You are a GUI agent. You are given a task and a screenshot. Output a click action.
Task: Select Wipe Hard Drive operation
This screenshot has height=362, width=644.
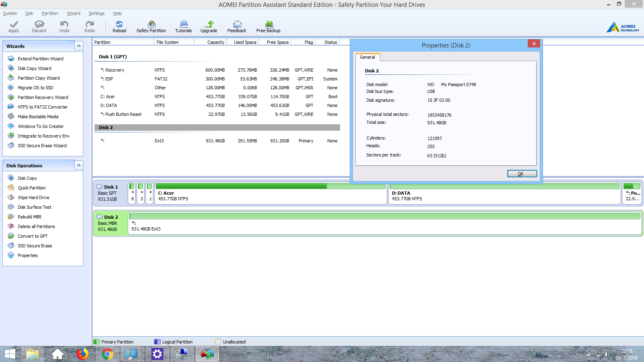pos(33,197)
